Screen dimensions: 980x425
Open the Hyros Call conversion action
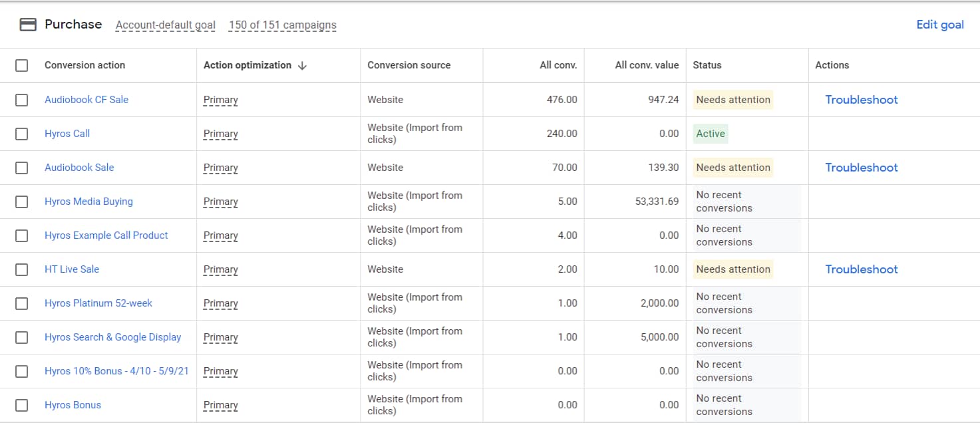pyautogui.click(x=67, y=134)
